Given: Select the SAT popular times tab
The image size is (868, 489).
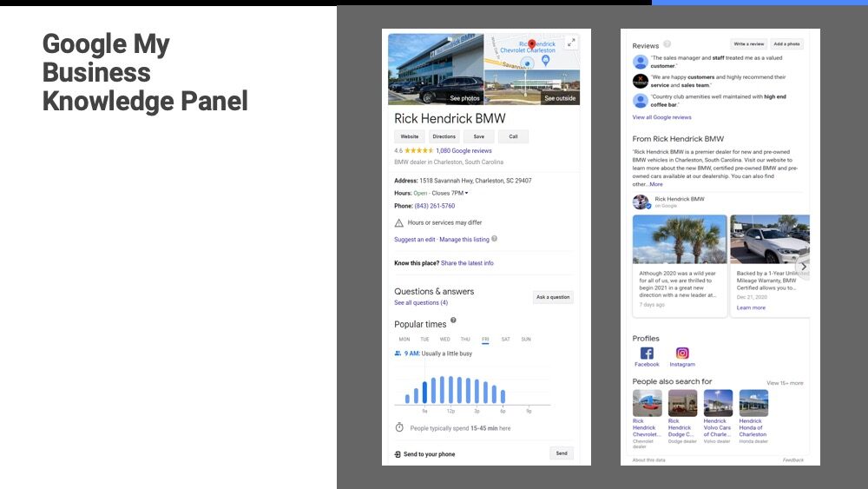Looking at the screenshot, I should 505,339.
